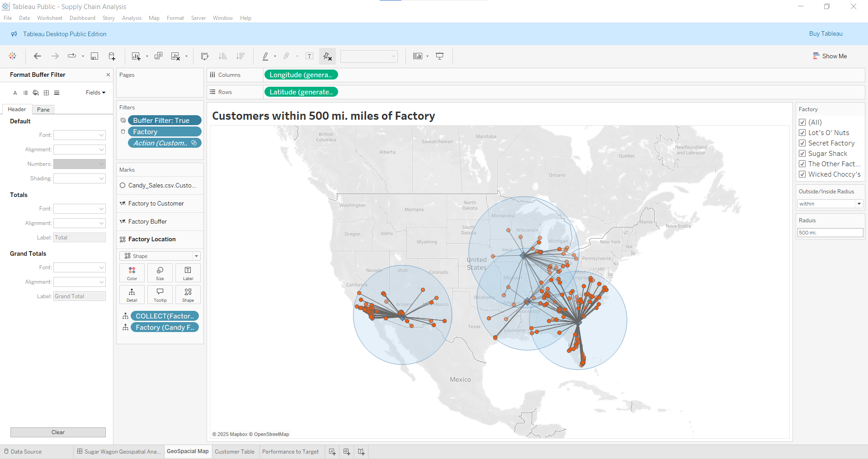Open the Tooltip marks card
Screen dimensions: 868x459
coord(160,295)
